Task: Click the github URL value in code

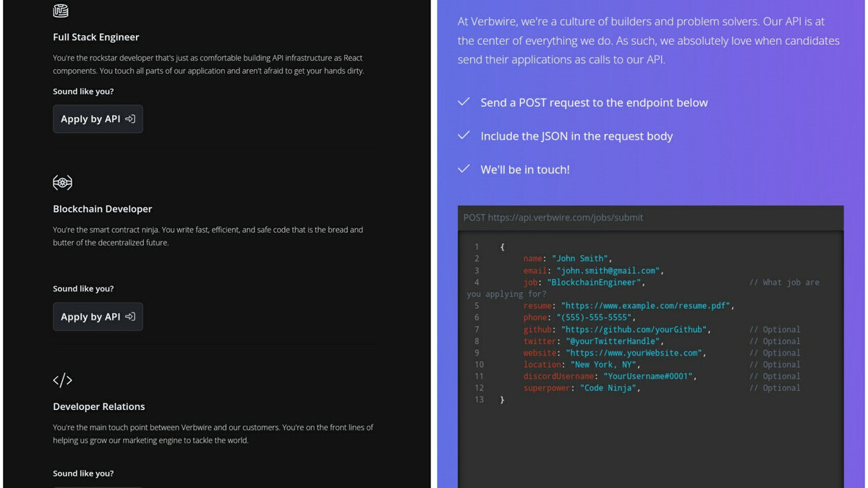Action: (634, 329)
